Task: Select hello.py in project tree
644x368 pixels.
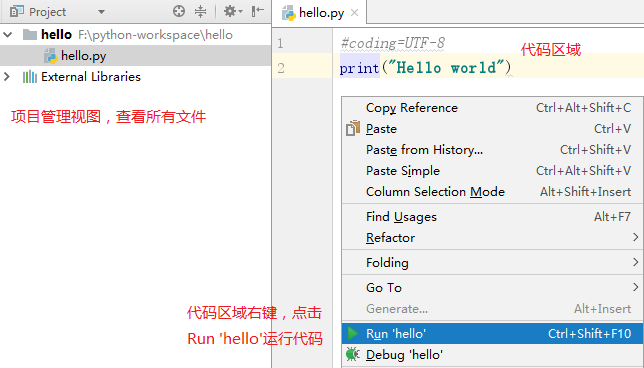Action: point(136,55)
